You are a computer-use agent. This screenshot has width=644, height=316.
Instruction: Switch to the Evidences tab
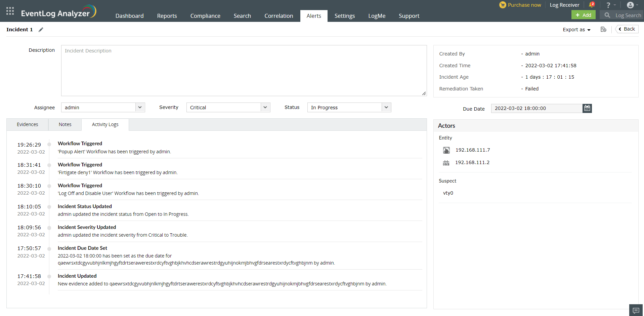(27, 124)
